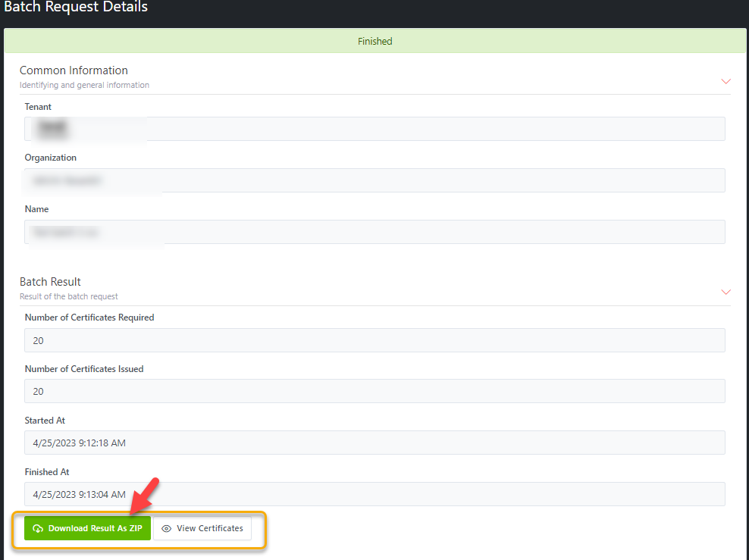
Task: Click the eye icon on View Certificates
Action: pos(167,529)
